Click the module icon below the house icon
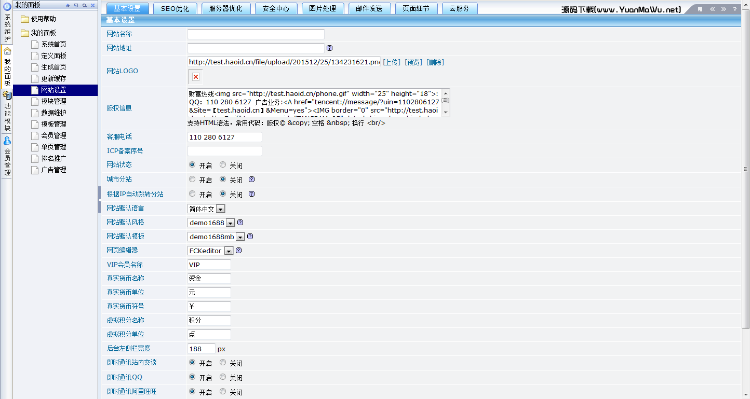The width and height of the screenshot is (750, 399). [x=7, y=95]
